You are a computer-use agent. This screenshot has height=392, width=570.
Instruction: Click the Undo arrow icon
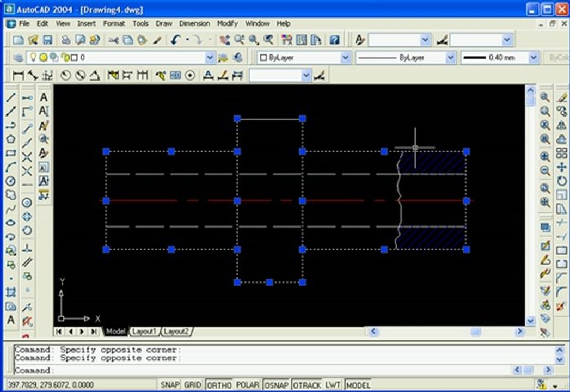click(176, 40)
